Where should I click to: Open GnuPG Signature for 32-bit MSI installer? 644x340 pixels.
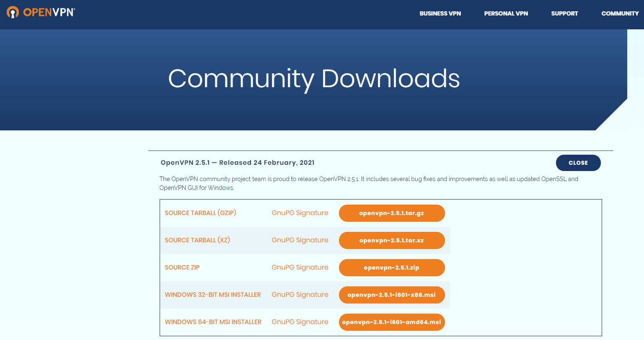pyautogui.click(x=300, y=295)
